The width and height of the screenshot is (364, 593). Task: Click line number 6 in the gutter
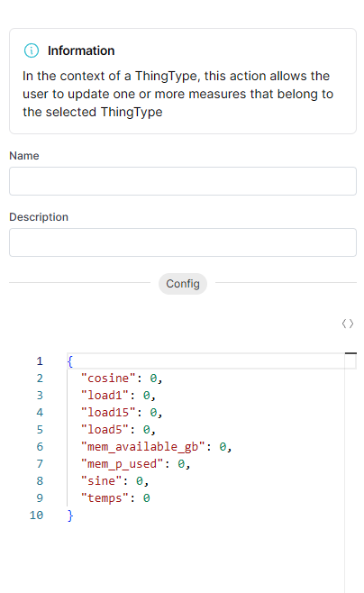click(40, 447)
